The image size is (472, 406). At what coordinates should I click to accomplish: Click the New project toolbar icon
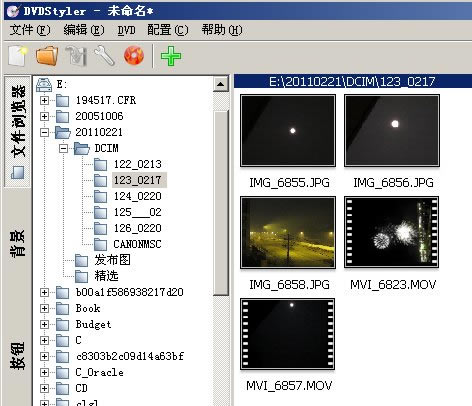(x=17, y=56)
